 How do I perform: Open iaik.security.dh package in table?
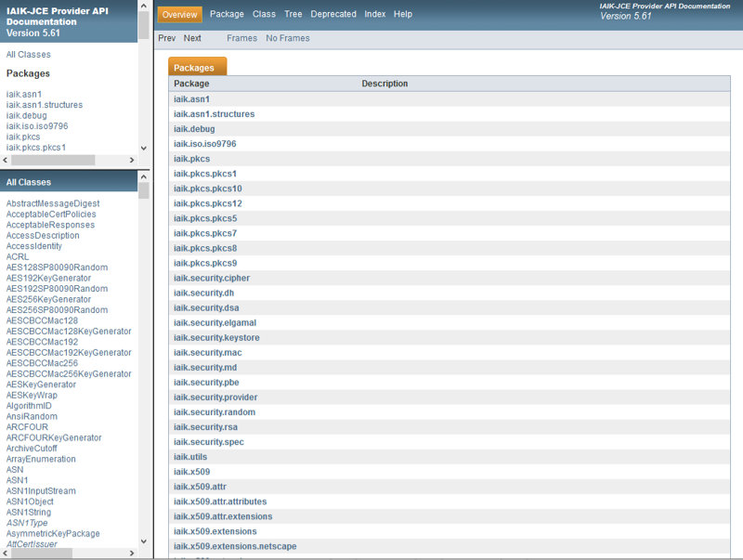pos(203,293)
